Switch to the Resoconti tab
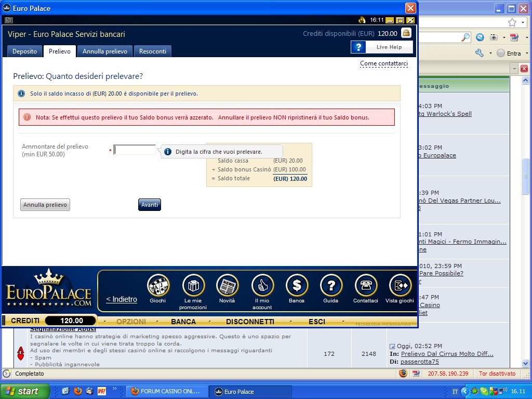 coord(153,51)
